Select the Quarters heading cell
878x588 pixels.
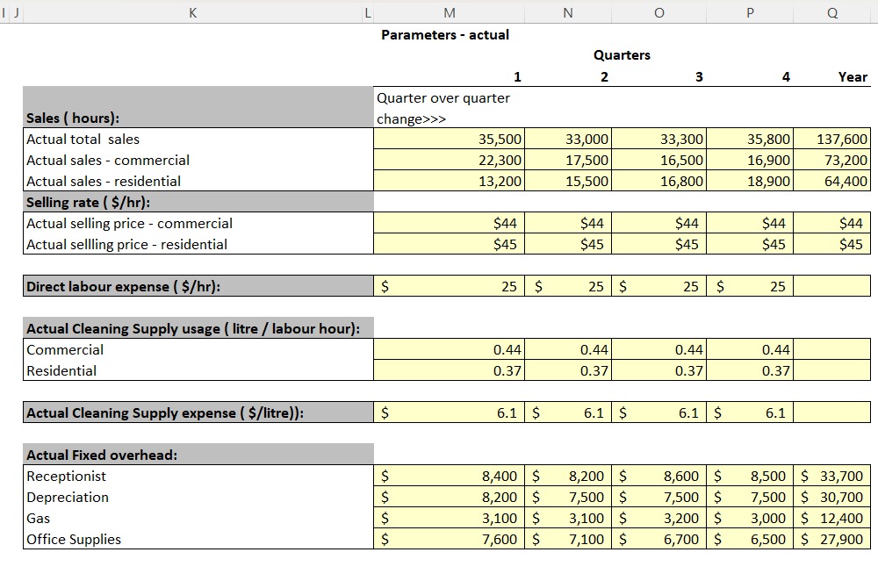(622, 54)
